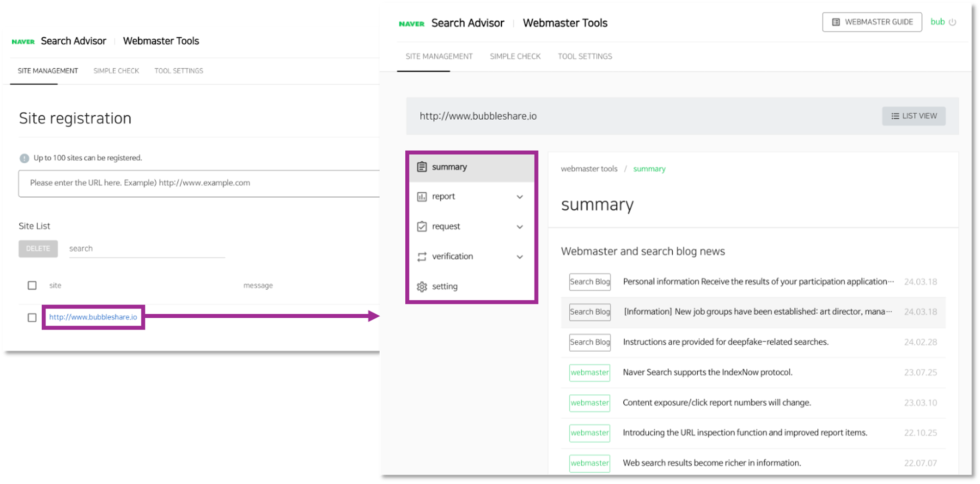Click the NAVER logo in right window
The image size is (980, 484).
[411, 24]
